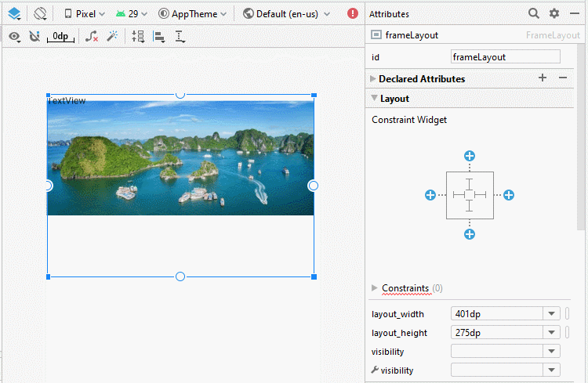Open the pack/expand tool icon
Viewport: 588px width, 383px height.
pos(138,36)
